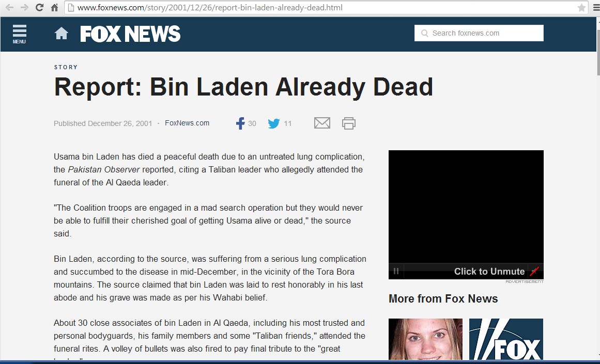The width and height of the screenshot is (600, 364).
Task: Open the Chrome menu hamburger icon
Action: [x=596, y=8]
